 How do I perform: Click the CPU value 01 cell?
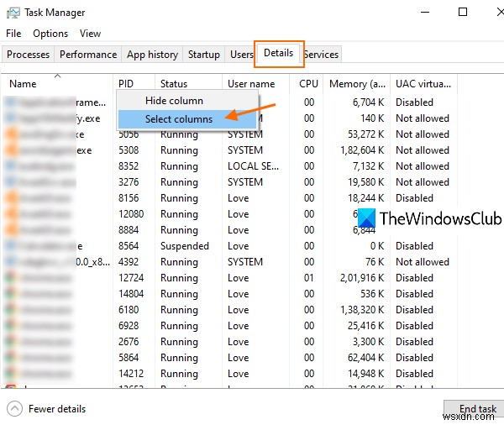tap(309, 278)
